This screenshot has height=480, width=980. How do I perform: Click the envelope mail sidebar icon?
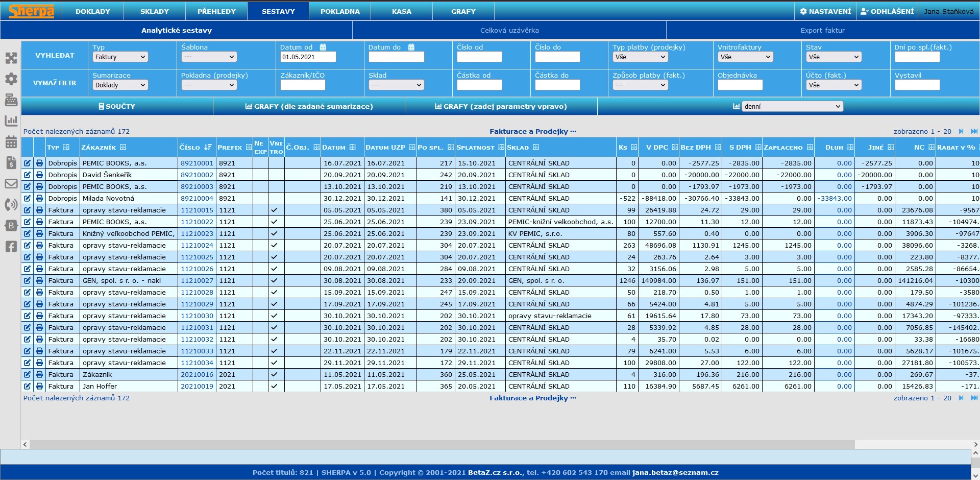(11, 184)
